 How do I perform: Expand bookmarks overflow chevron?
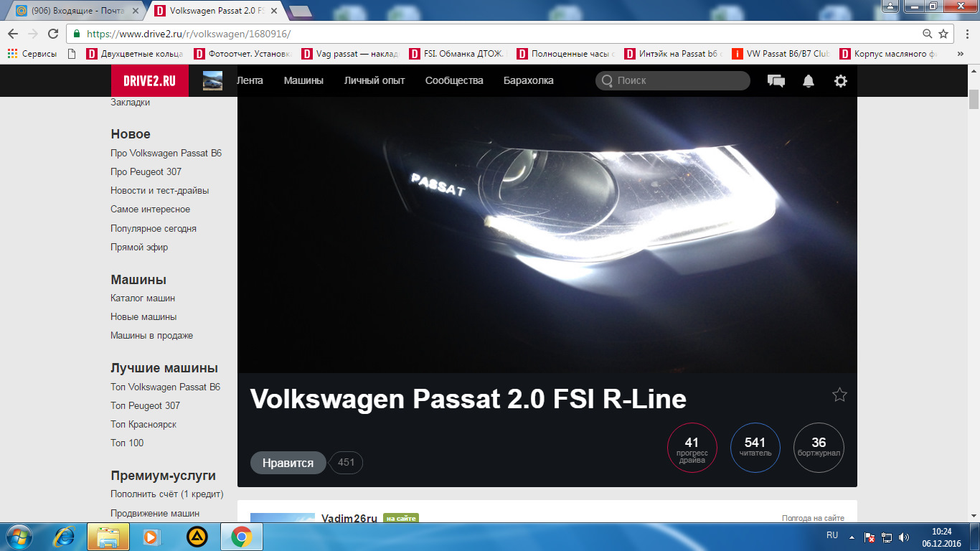[961, 53]
